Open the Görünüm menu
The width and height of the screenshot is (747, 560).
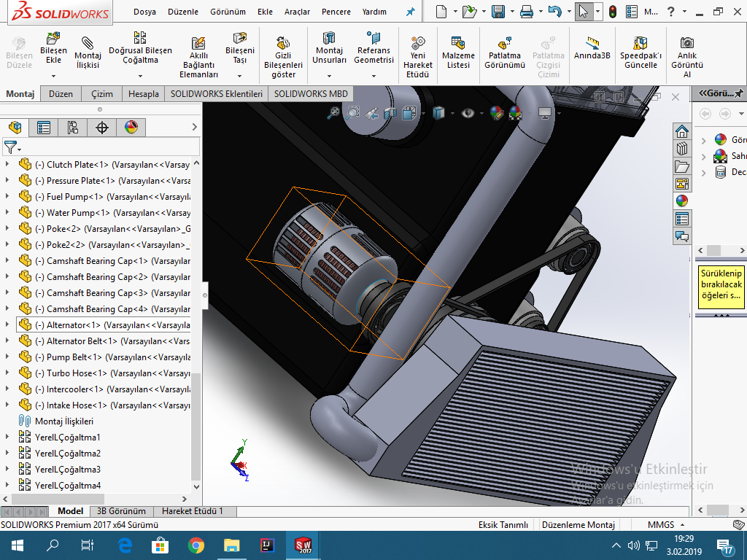coord(228,12)
